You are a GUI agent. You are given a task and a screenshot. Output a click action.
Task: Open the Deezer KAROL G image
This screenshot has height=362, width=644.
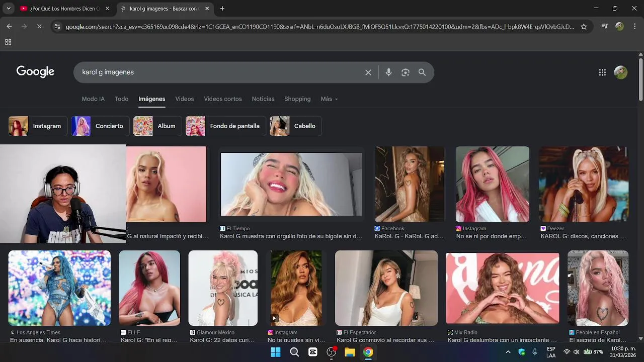click(x=583, y=184)
